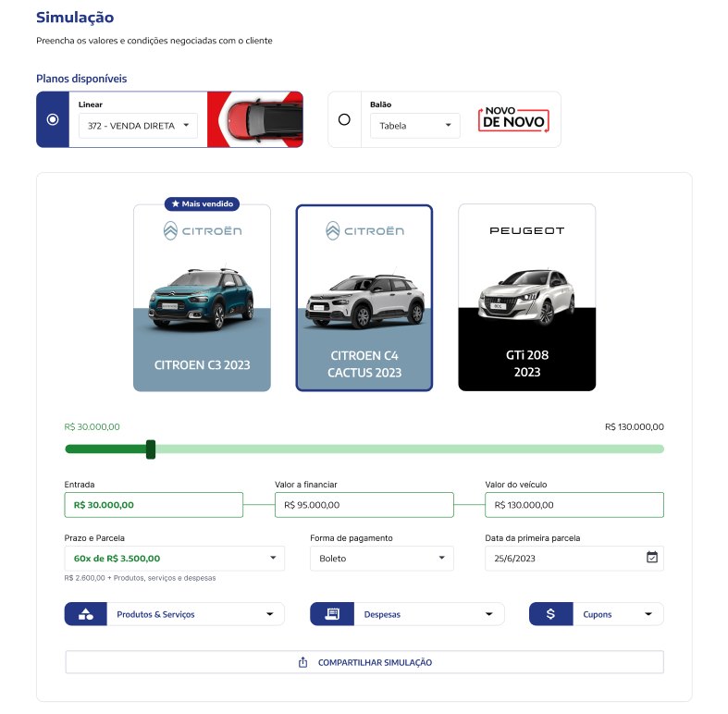Viewport: 728px width, 714px height.
Task: Click the Despesas receipt icon
Action: pos(332,614)
